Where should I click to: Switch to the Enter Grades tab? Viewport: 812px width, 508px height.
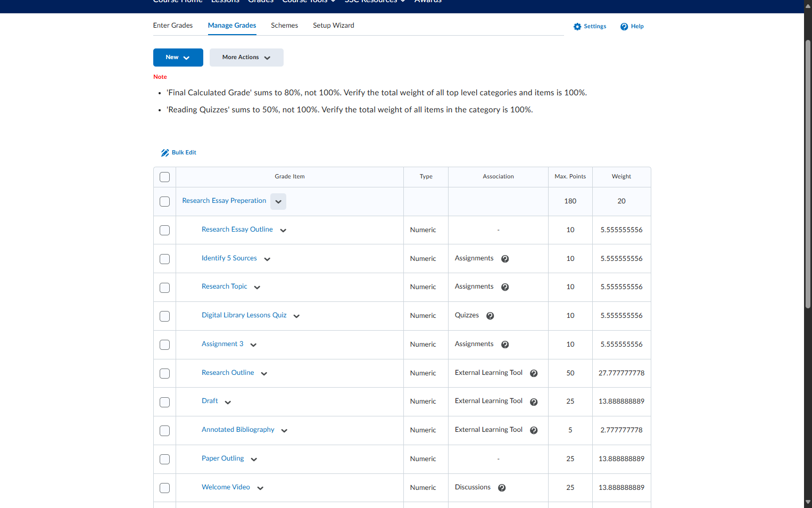point(173,26)
